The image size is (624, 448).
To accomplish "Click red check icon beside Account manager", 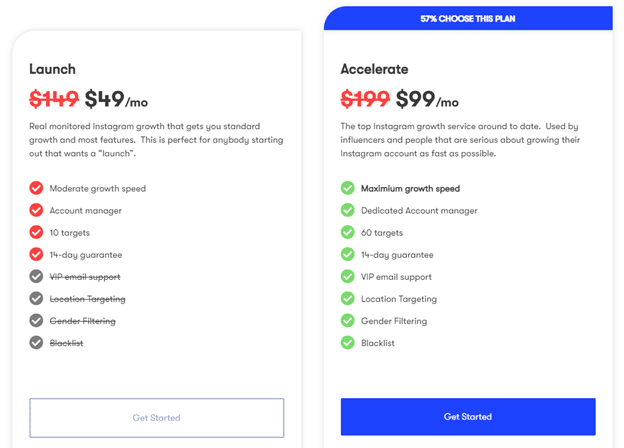I will point(36,210).
